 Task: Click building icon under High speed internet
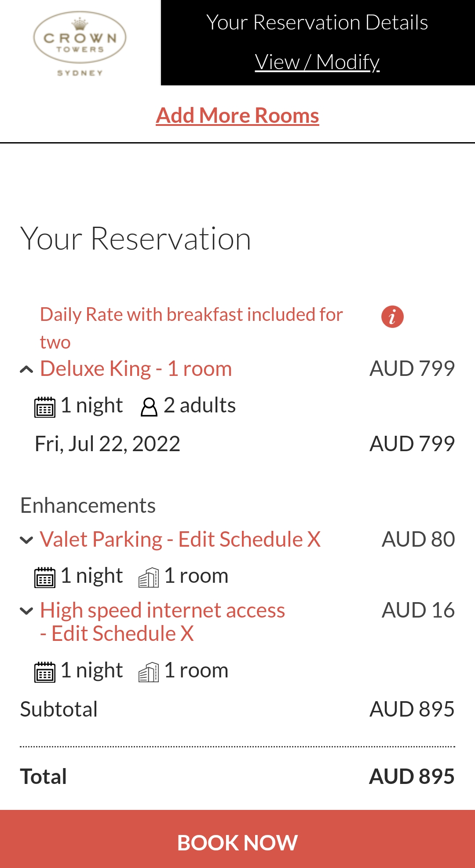149,672
